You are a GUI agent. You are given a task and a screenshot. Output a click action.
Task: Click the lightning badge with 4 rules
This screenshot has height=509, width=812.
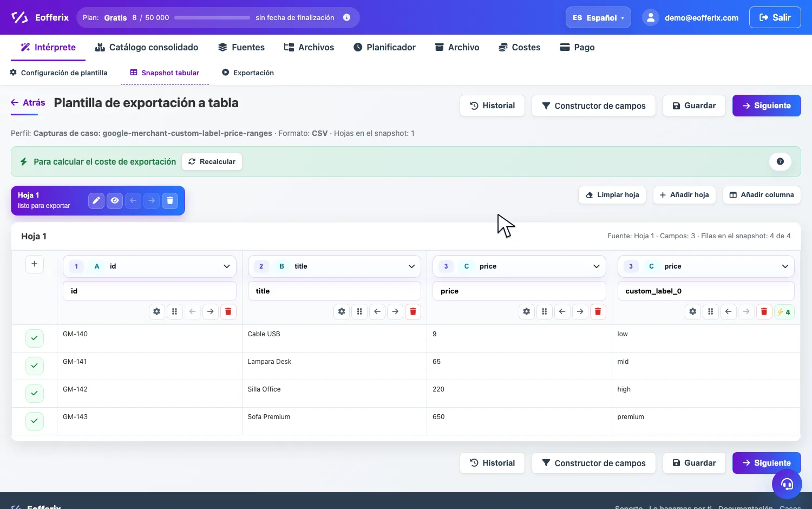point(784,311)
